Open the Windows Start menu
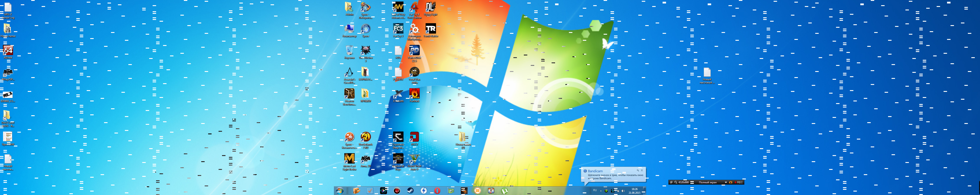This screenshot has width=980, height=195. pos(339,191)
